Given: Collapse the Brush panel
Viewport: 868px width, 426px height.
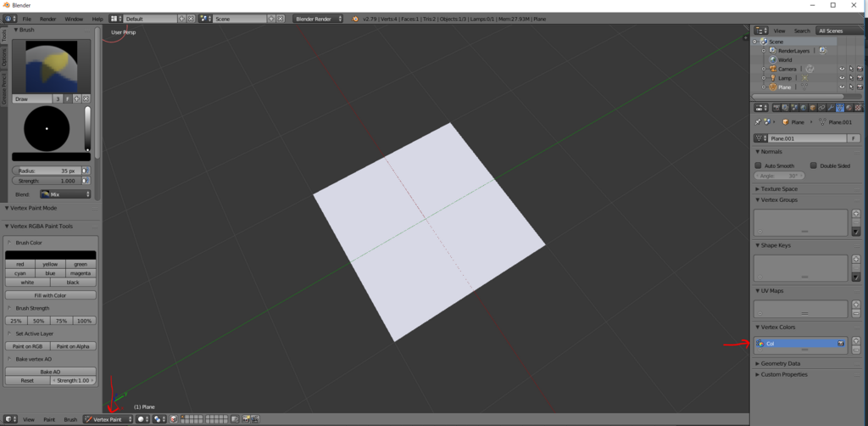Looking at the screenshot, I should pyautogui.click(x=16, y=30).
